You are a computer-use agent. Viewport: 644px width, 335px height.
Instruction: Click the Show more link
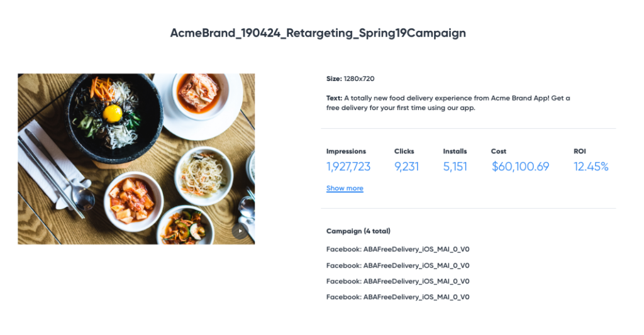(345, 189)
